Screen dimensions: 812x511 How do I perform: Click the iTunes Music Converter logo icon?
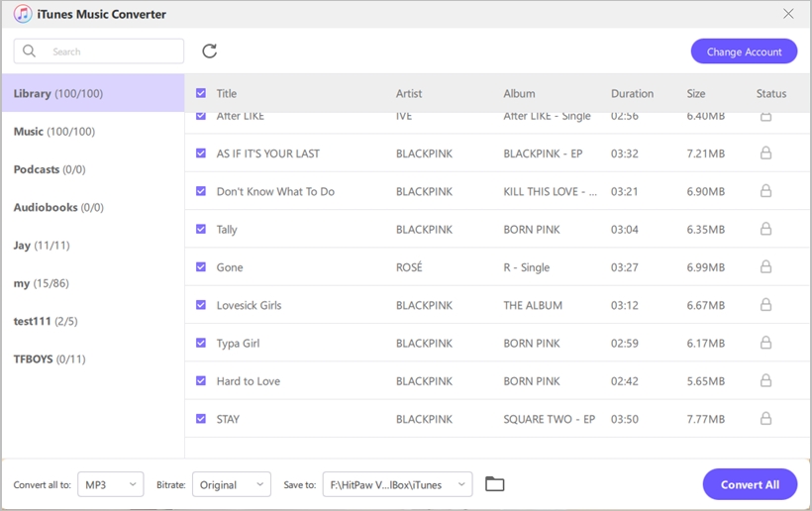22,14
